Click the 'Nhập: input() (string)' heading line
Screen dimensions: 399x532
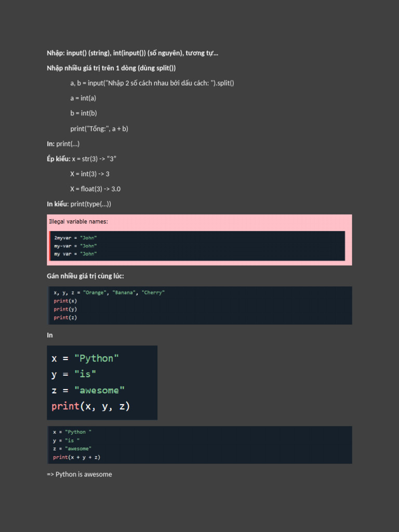coord(132,53)
